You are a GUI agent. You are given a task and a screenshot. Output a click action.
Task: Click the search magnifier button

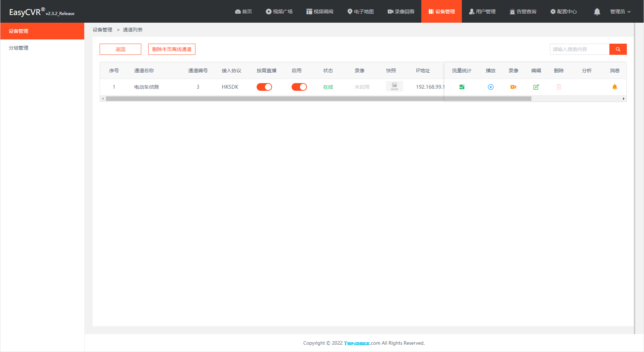pyautogui.click(x=618, y=49)
